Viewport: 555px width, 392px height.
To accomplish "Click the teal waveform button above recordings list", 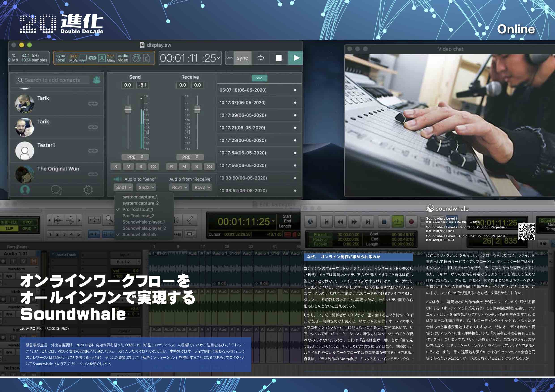I will tap(259, 78).
